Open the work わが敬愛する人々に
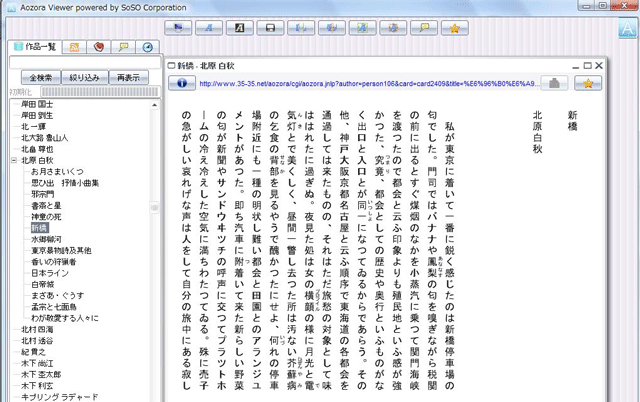 (x=65, y=318)
